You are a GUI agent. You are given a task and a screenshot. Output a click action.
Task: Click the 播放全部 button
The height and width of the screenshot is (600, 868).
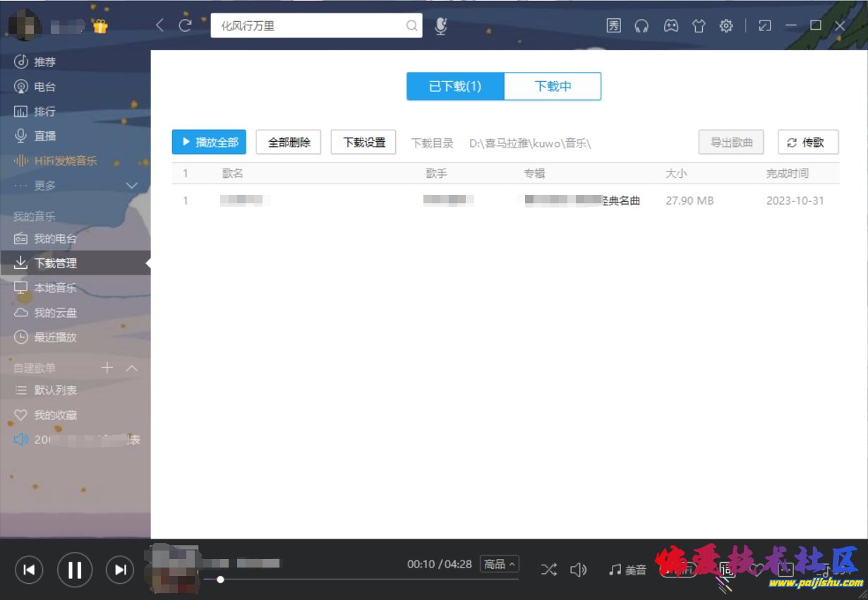[x=209, y=142]
